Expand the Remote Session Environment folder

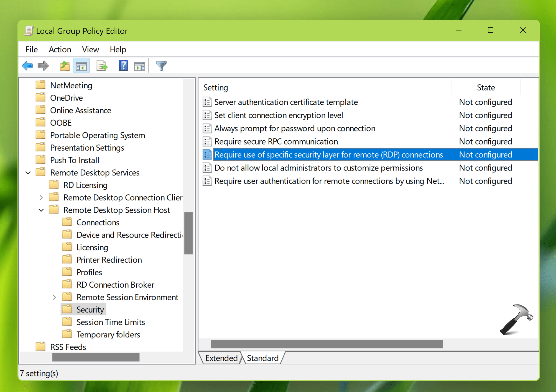pos(54,297)
